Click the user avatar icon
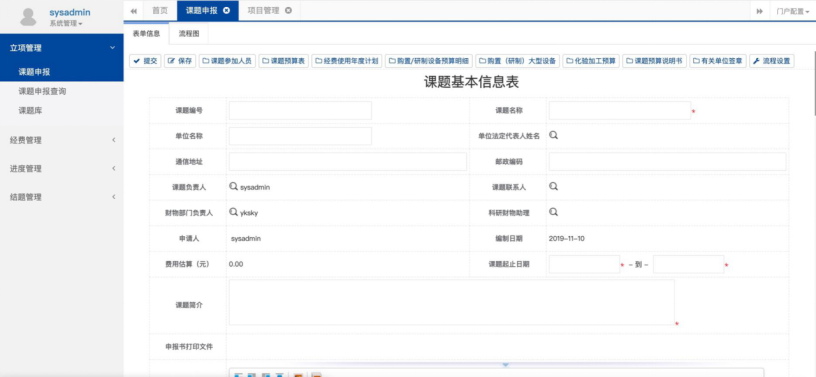This screenshot has height=377, width=816. tap(28, 16)
